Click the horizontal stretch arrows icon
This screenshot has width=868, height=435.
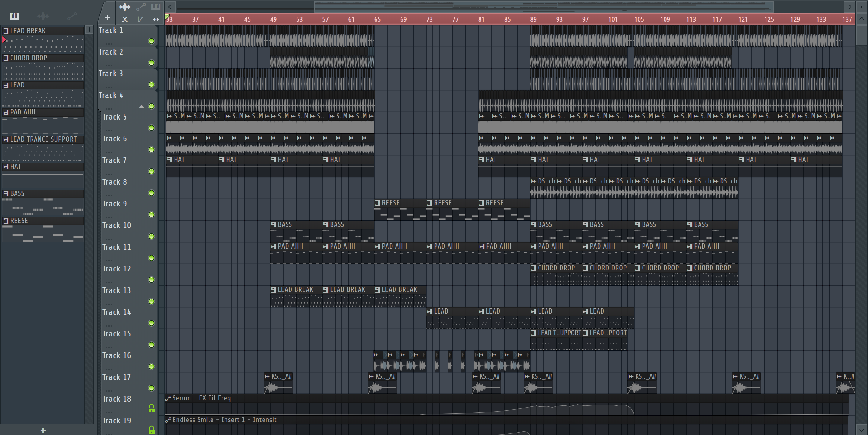[x=156, y=20]
